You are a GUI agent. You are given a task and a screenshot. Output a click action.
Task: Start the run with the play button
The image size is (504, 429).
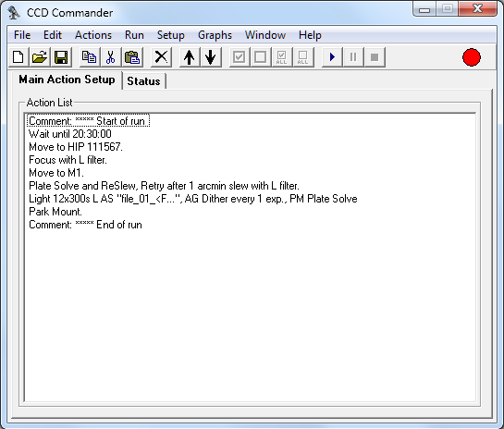click(x=332, y=57)
